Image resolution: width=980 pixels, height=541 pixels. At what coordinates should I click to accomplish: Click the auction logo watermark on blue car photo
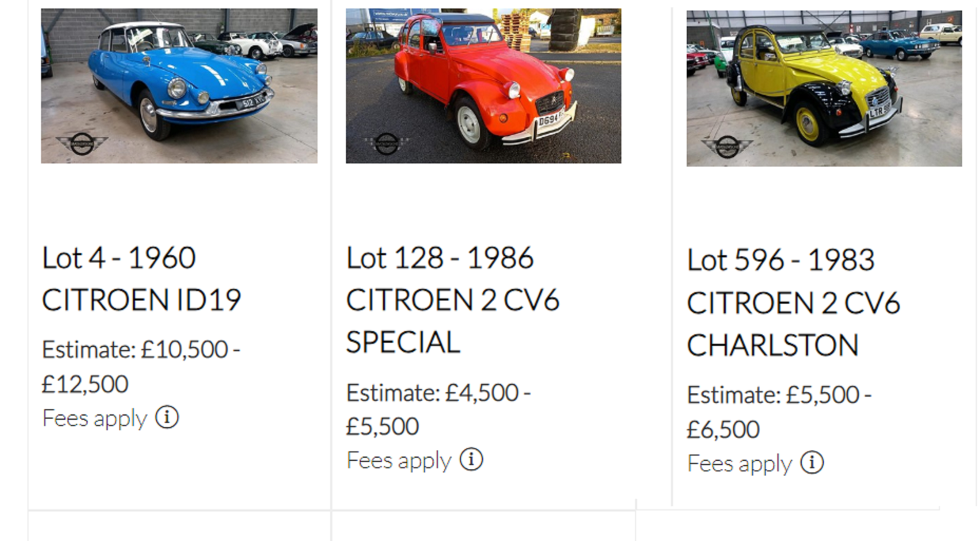point(82,144)
